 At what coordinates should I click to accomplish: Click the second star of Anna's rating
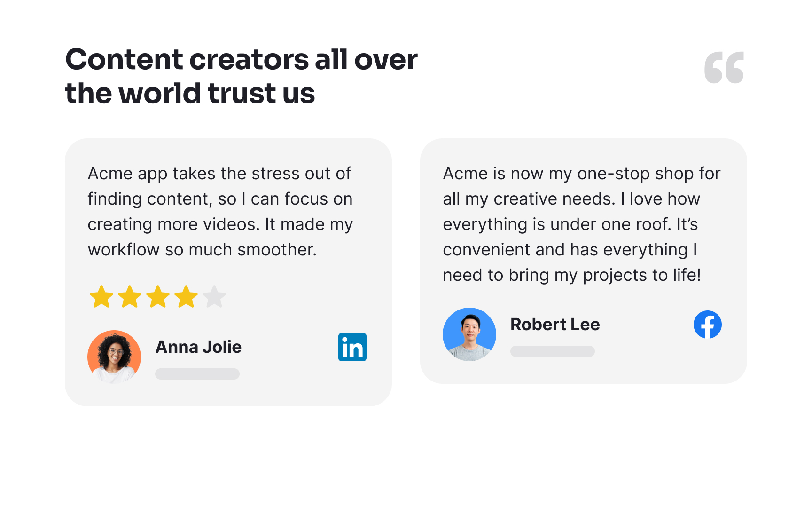click(x=130, y=296)
